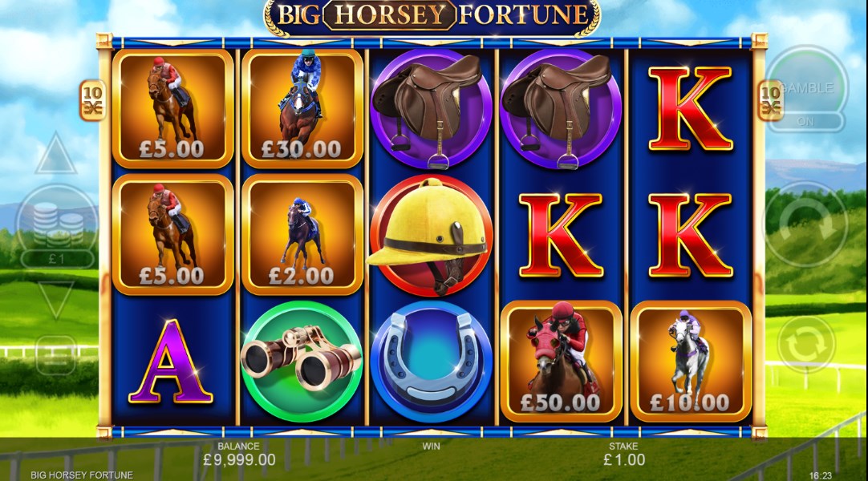Screen dimensions: 868x481
Task: Click the right 10 paylines badge
Action: pos(770,101)
